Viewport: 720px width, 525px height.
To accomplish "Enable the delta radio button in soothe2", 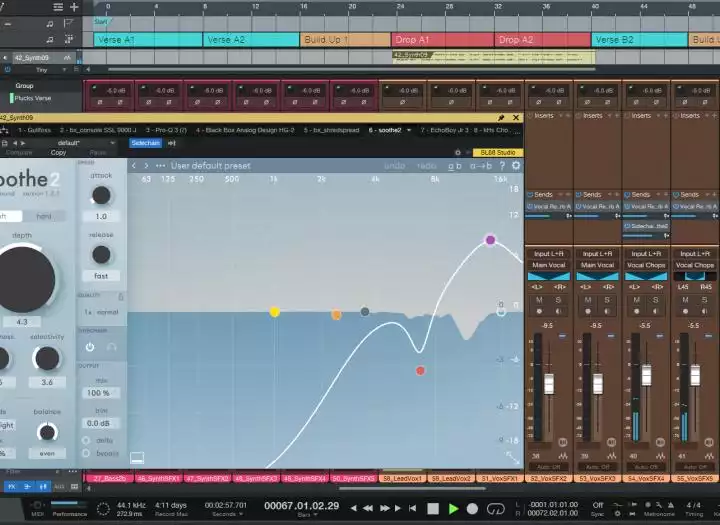I will tap(86, 440).
